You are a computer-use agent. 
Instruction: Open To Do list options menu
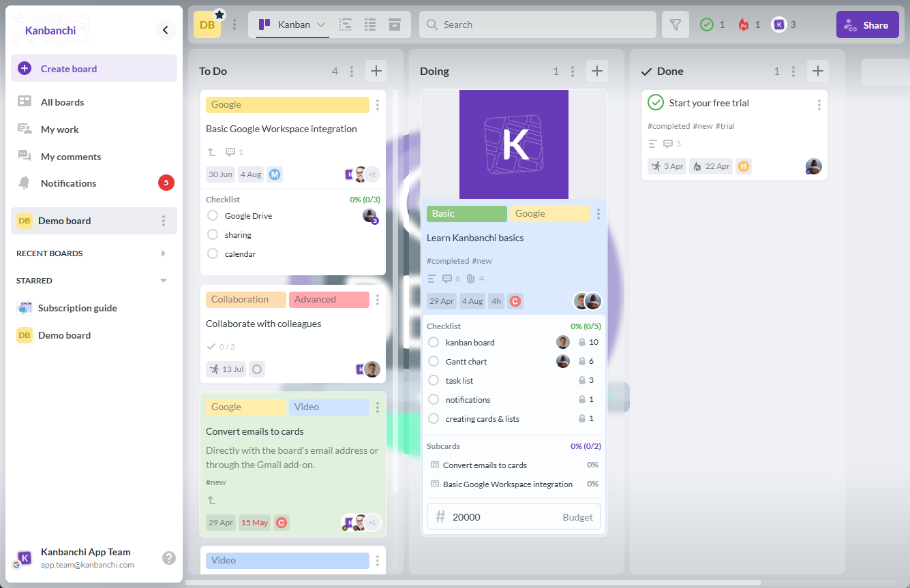(x=352, y=71)
